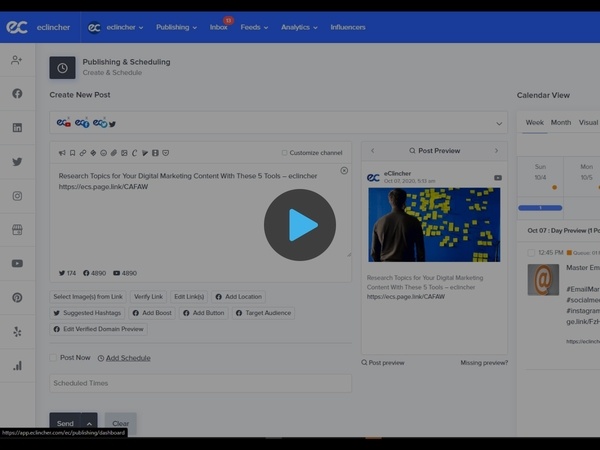
Task: Click the Canva 'C' icon in the toolbar
Action: [134, 153]
